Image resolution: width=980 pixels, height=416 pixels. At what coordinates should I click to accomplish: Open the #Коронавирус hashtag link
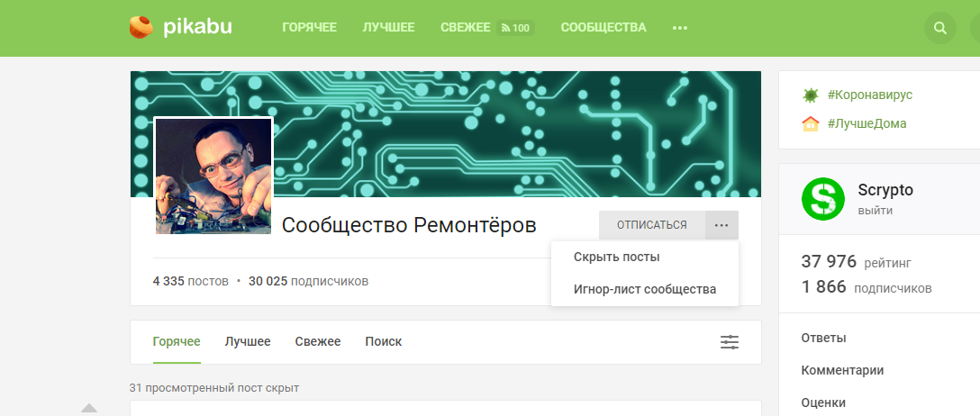870,95
